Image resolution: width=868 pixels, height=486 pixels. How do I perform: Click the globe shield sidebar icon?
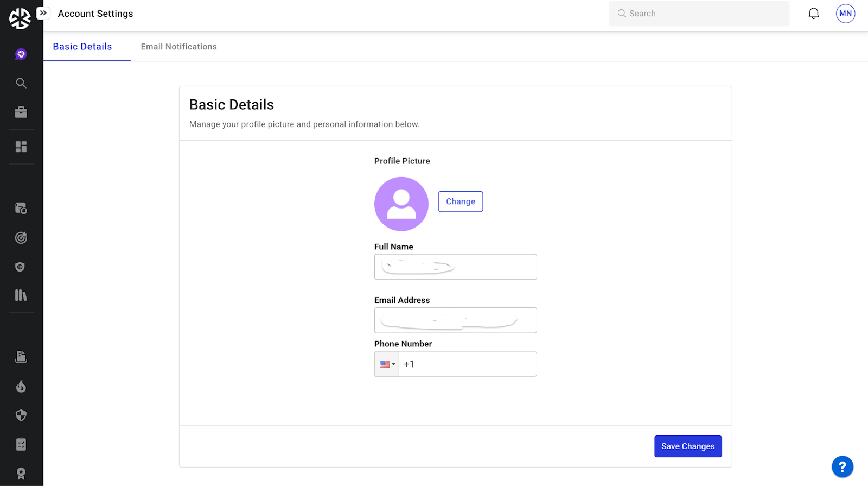[x=21, y=267]
